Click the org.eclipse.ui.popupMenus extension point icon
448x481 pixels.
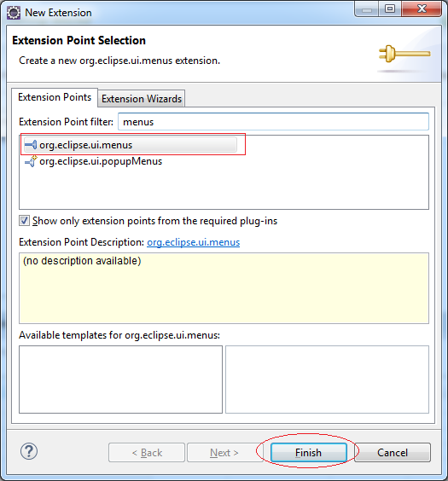click(31, 161)
